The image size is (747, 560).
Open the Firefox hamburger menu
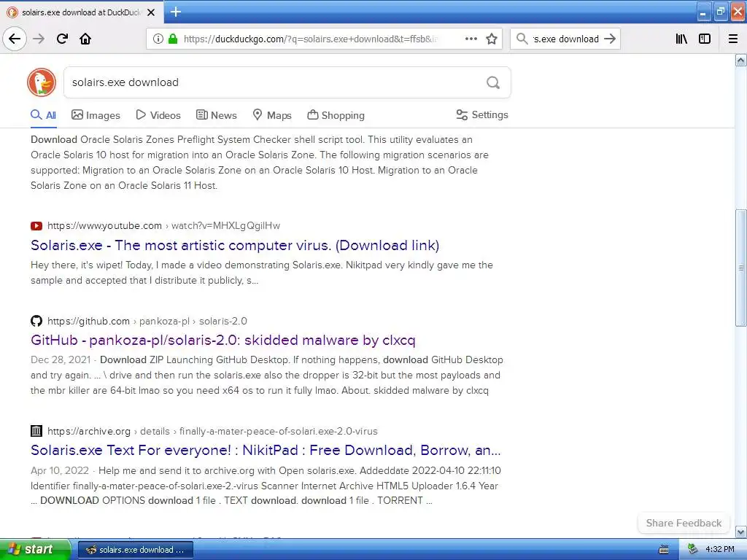point(733,39)
